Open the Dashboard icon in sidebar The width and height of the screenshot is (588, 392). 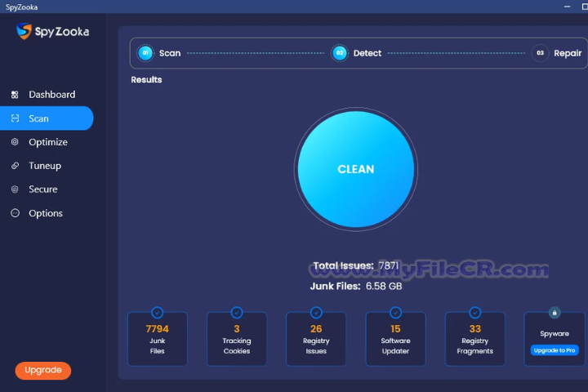15,95
